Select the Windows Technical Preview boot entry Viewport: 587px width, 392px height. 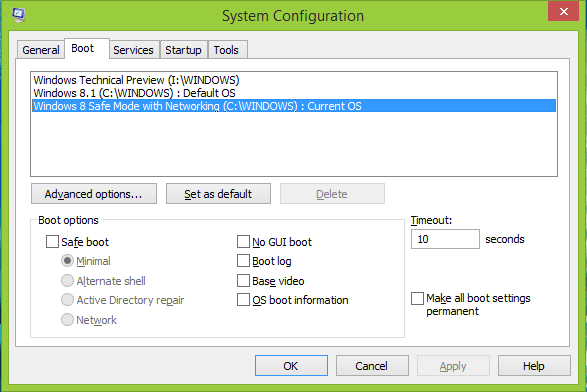pyautogui.click(x=294, y=80)
